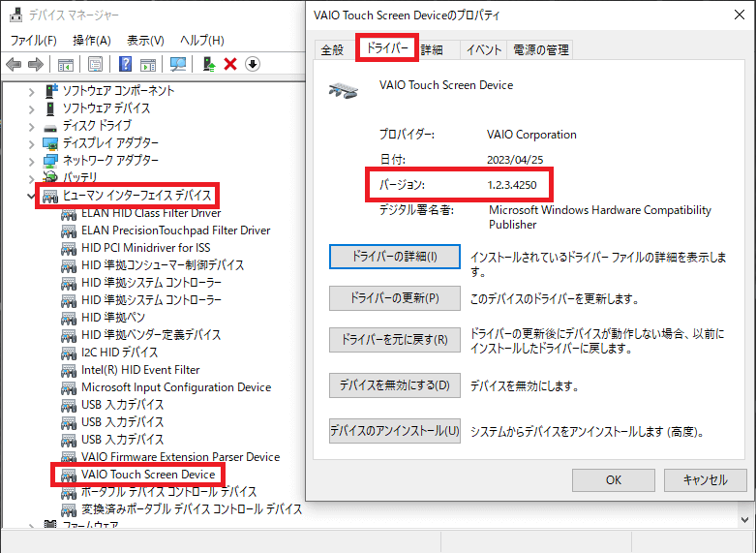Click the ドライバーの更新(P) button
Screen dimensions: 756x553
coord(394,298)
